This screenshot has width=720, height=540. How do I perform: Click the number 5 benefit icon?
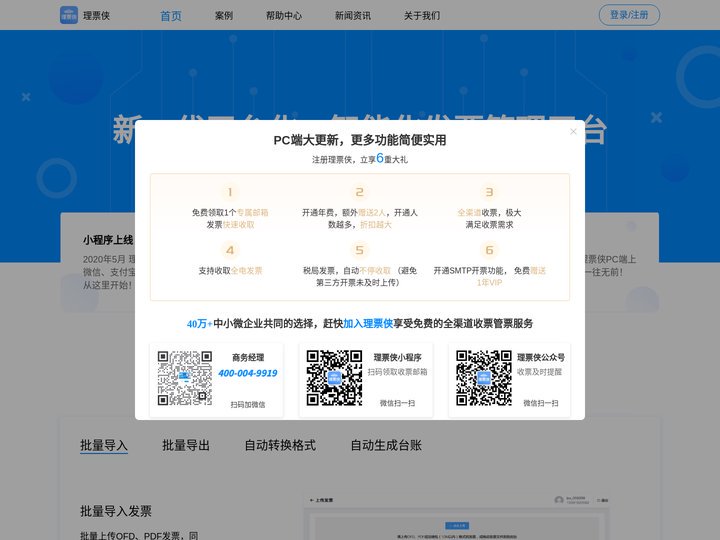[x=360, y=250]
